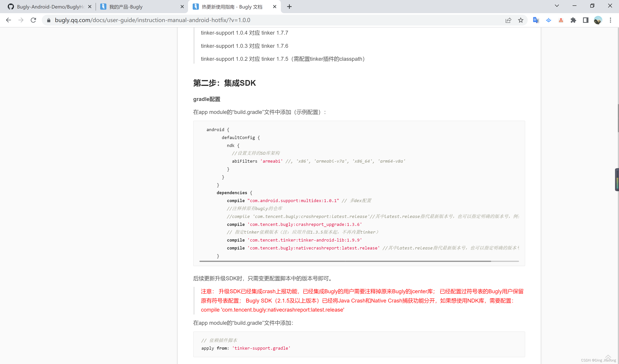Close the 我的产品-Bugly tab
Viewport: 619px width, 364px height.
(x=182, y=7)
